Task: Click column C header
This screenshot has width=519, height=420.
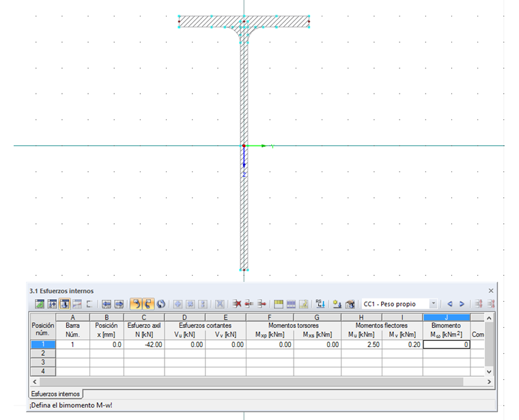Action: (x=144, y=318)
